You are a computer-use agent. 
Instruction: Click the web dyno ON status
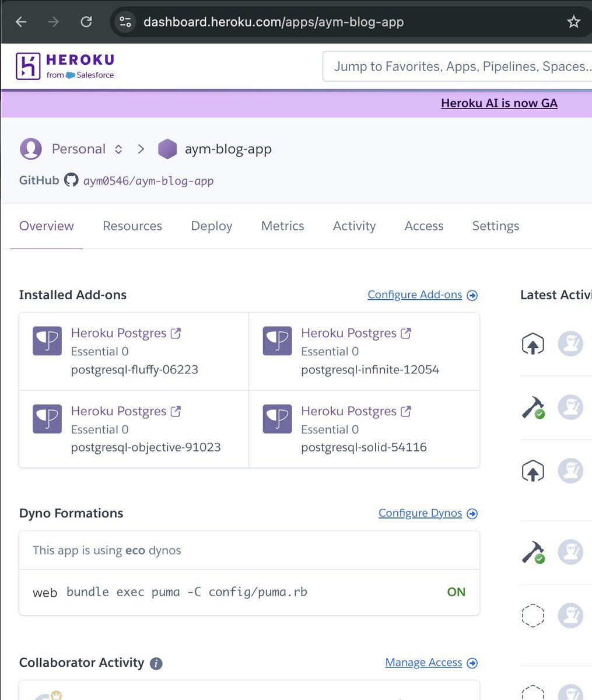[456, 592]
